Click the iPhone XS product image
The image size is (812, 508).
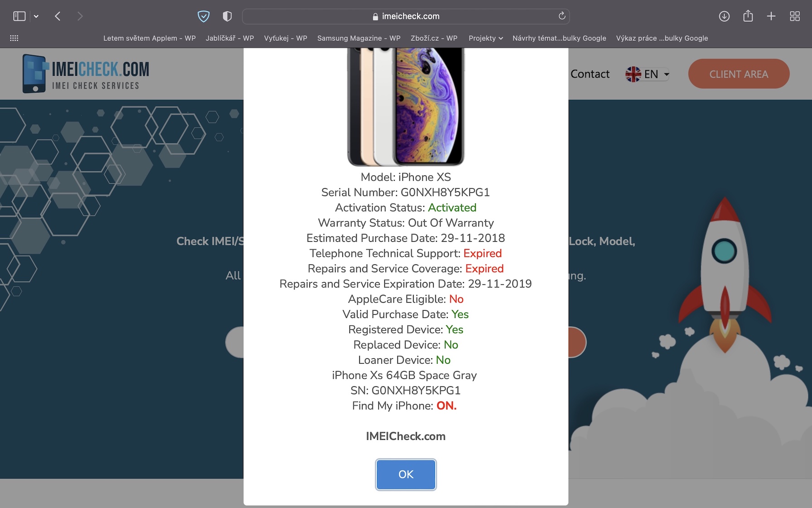pos(406,107)
